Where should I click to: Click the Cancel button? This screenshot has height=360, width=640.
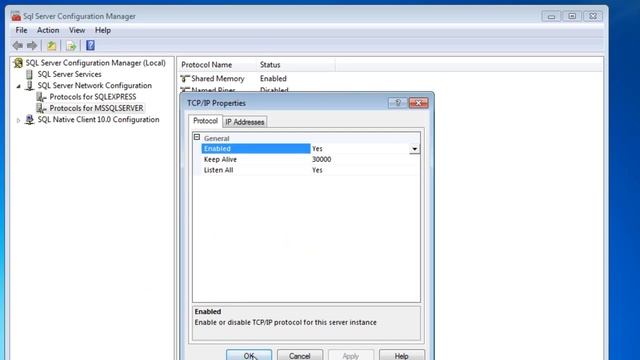pos(300,356)
